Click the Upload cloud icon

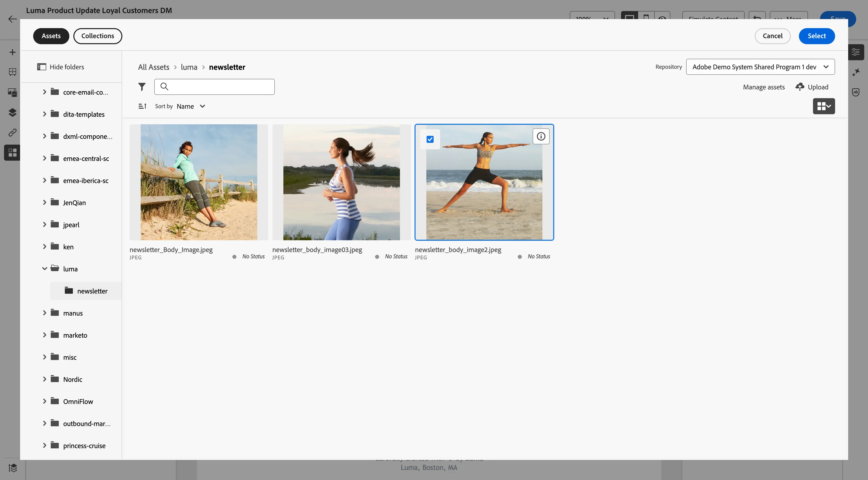(x=800, y=87)
